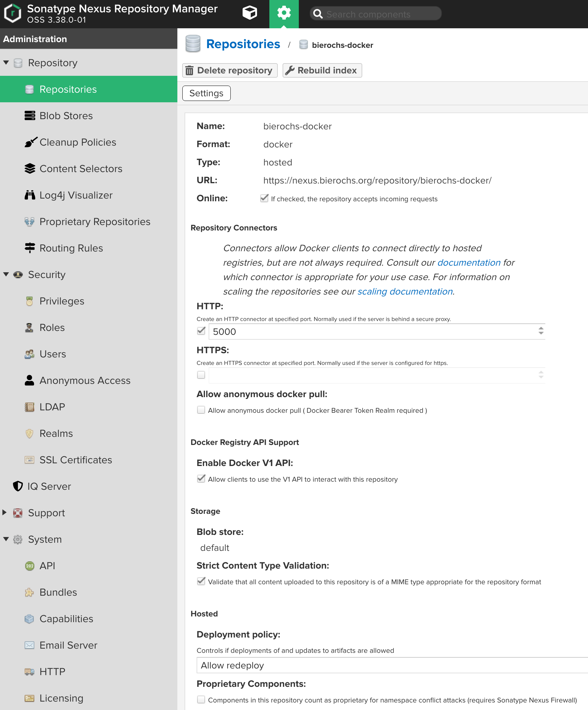The height and width of the screenshot is (710, 588).
Task: Click the bierochs-docker breadcrumb
Action: click(342, 45)
